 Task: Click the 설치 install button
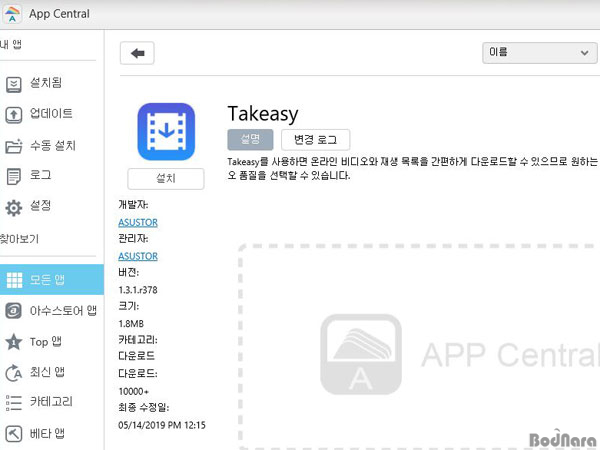[x=166, y=178]
